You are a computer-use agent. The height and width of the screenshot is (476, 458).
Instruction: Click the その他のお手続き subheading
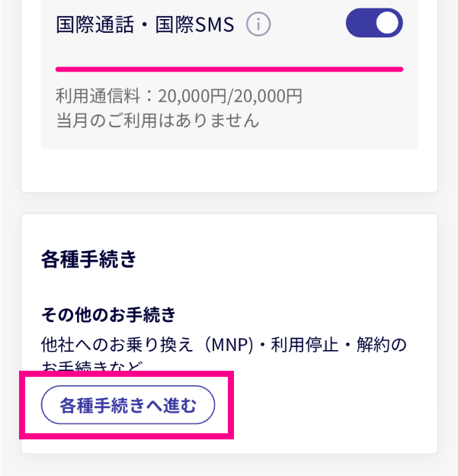coord(108,314)
